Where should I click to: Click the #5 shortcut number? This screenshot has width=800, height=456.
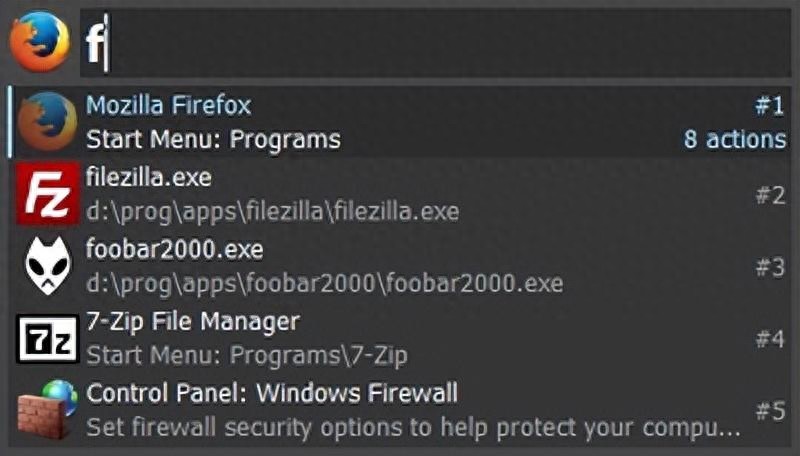click(770, 411)
